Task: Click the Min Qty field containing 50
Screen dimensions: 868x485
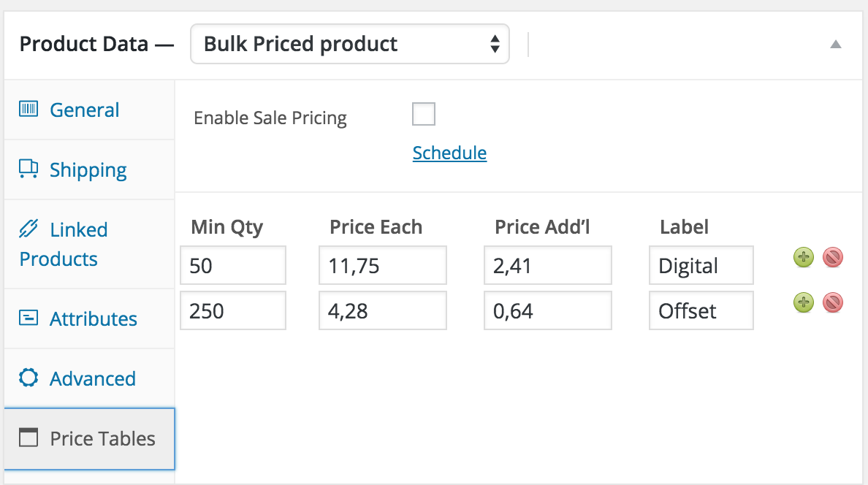Action: coord(232,265)
